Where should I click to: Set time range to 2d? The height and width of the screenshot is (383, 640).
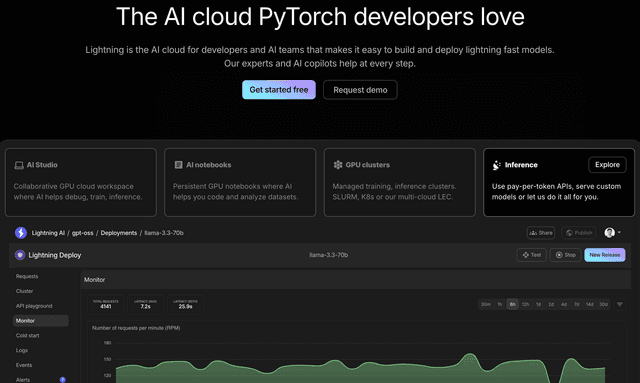551,304
